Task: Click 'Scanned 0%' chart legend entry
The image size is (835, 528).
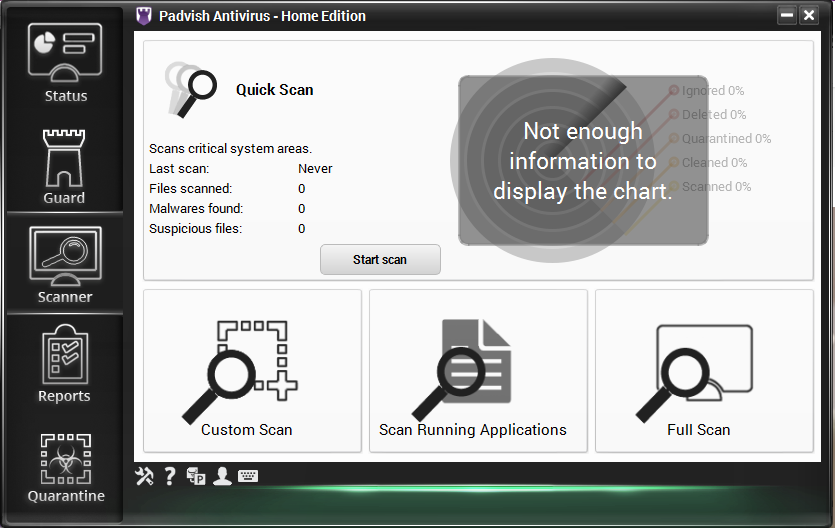Action: 710,186
